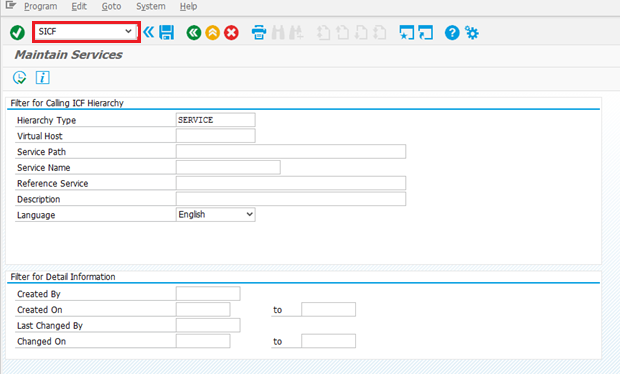This screenshot has width=622, height=374.
Task: Click the Create New Session window icon
Action: tap(407, 33)
